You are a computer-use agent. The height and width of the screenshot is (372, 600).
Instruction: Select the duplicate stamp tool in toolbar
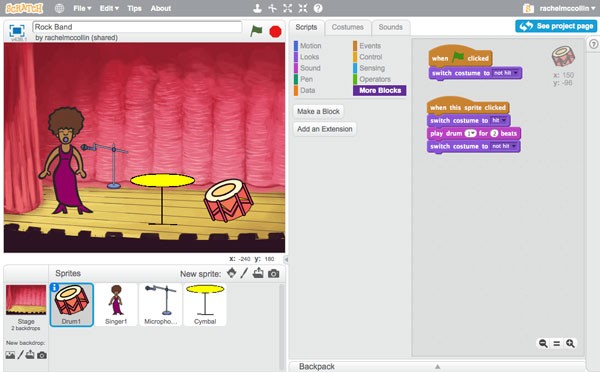point(258,8)
